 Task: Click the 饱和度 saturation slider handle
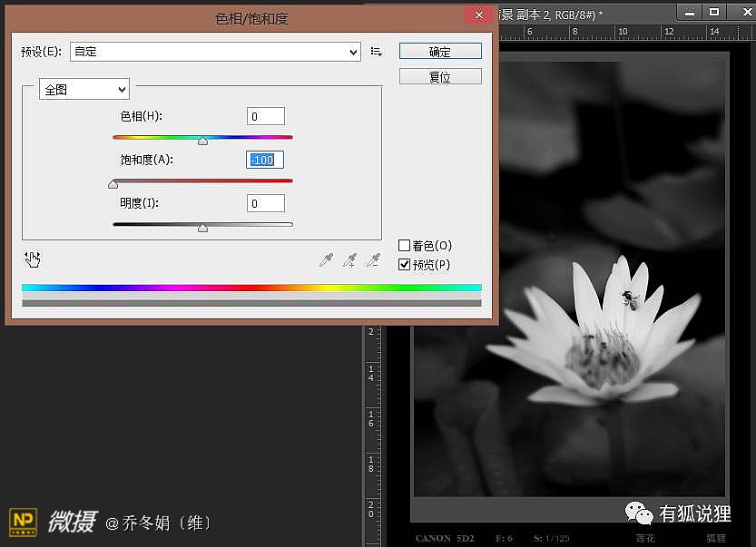[x=113, y=184]
